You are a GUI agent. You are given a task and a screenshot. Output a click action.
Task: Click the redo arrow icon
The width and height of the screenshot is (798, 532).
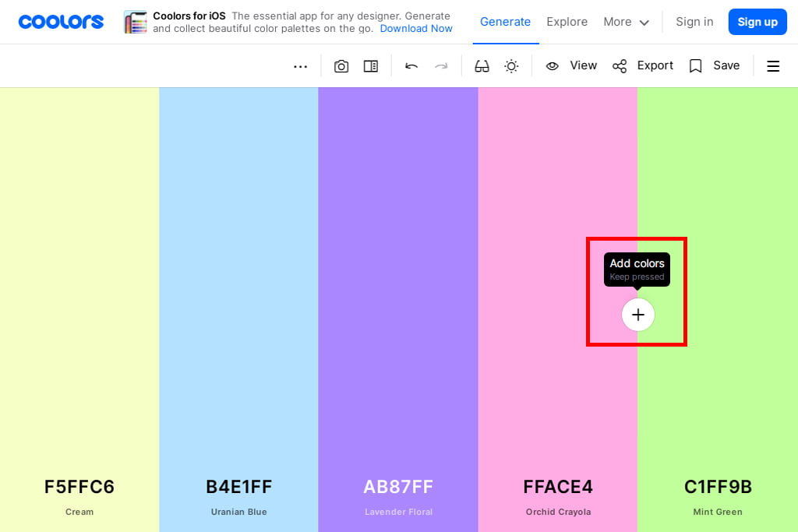(x=441, y=66)
